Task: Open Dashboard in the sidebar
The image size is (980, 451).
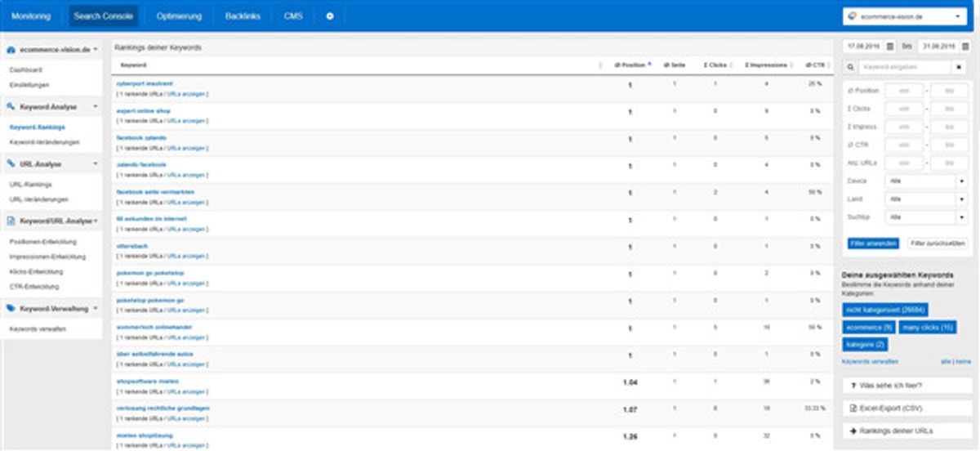Action: [x=25, y=70]
